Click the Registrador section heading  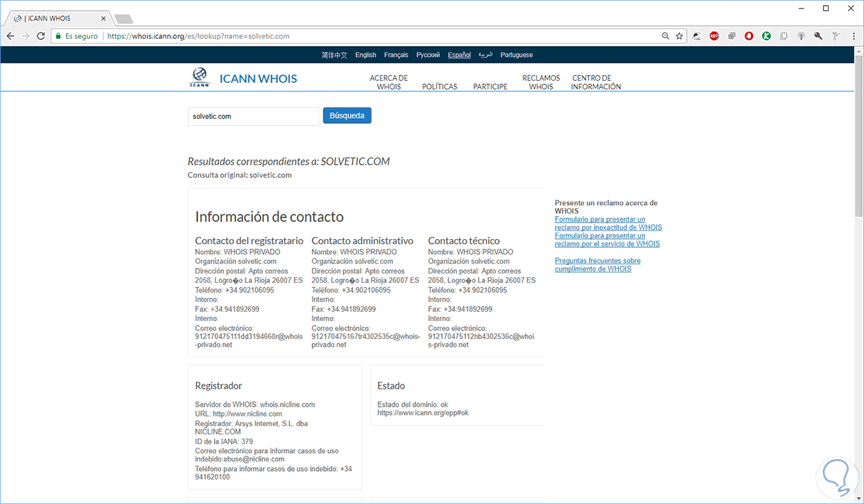[218, 386]
